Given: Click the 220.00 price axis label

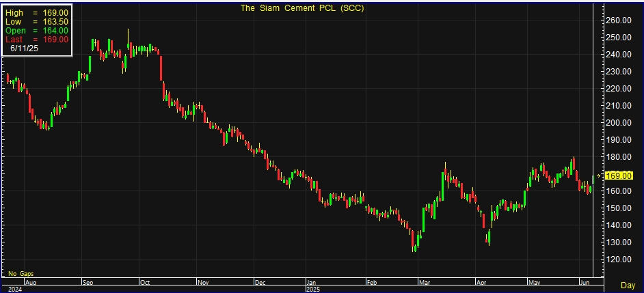Looking at the screenshot, I should pyautogui.click(x=619, y=89).
